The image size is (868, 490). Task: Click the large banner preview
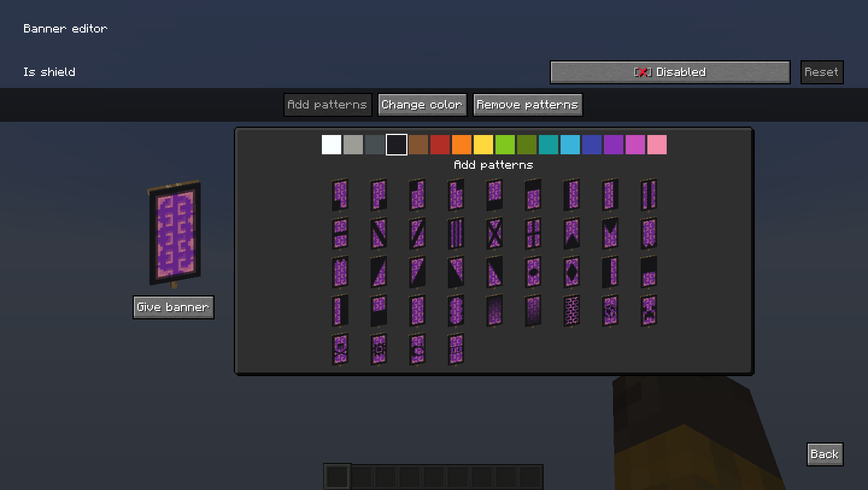(x=174, y=234)
